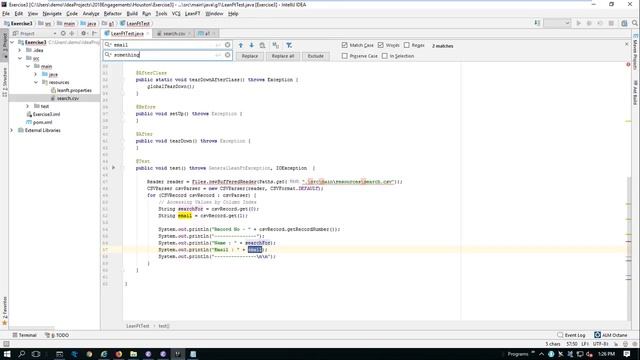Open ALM Octane tool window
The image size is (640, 360).
(x=611, y=335)
